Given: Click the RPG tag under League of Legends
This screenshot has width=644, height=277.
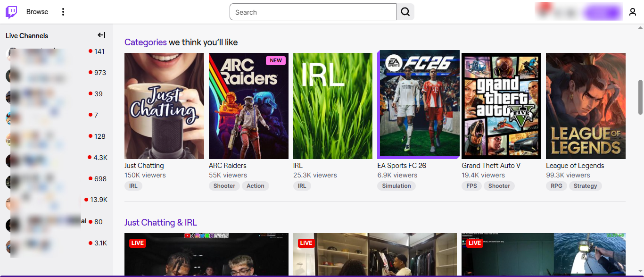Looking at the screenshot, I should 556,185.
